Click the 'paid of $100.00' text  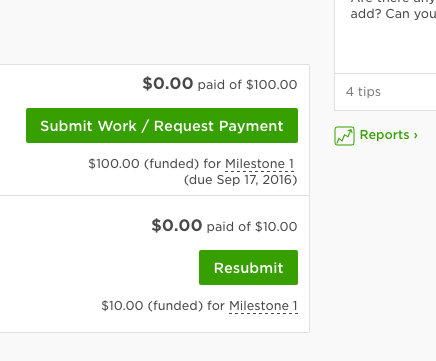click(x=247, y=85)
